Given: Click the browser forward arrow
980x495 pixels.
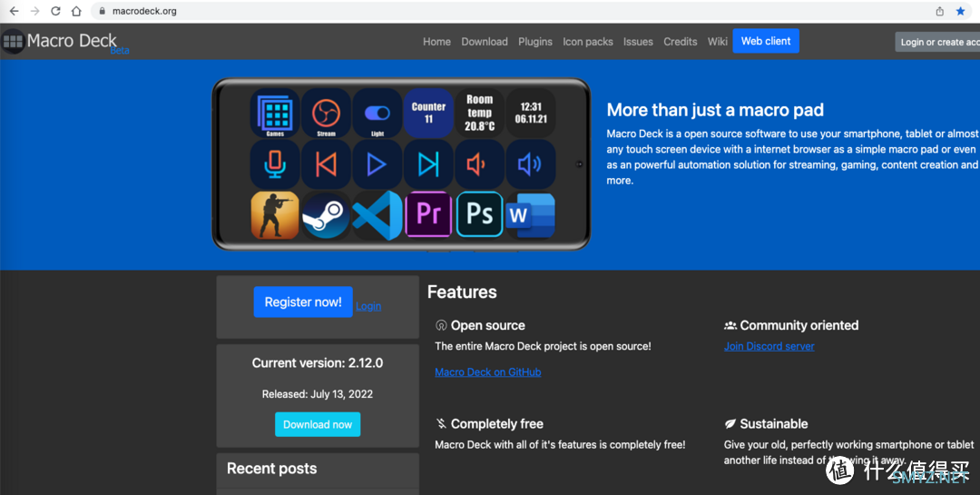Looking at the screenshot, I should pos(35,11).
